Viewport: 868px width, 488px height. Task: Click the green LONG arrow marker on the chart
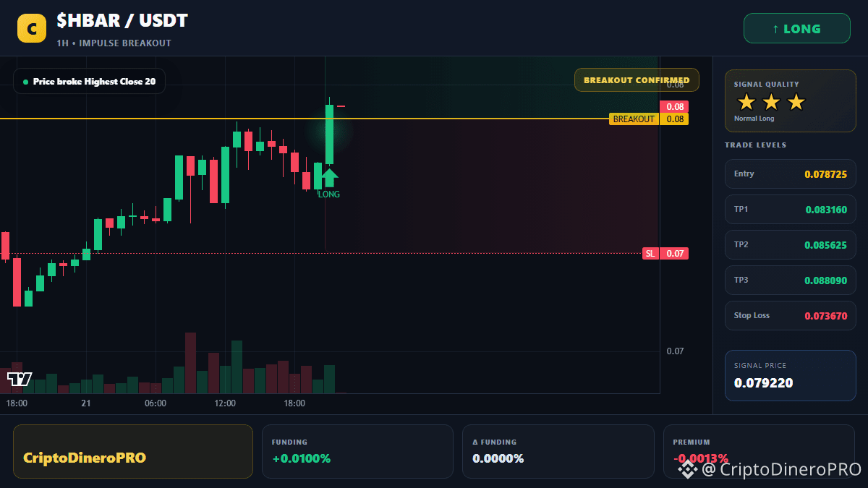pos(329,177)
